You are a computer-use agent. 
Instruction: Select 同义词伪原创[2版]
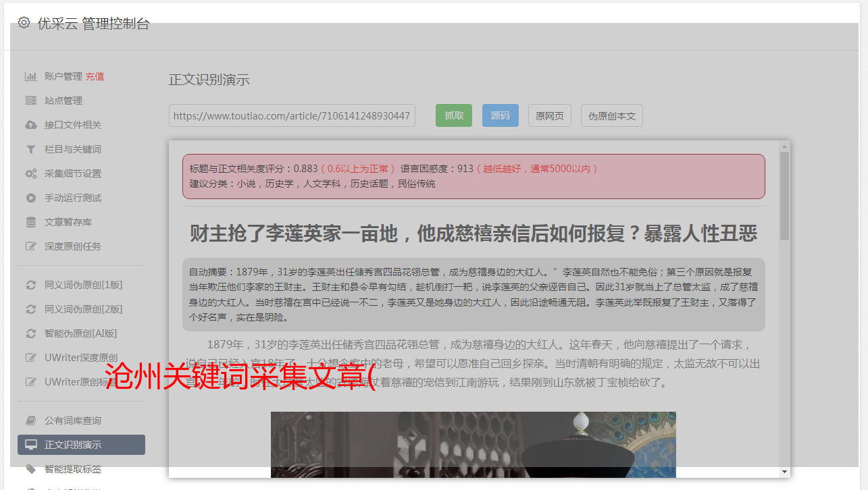[x=84, y=309]
